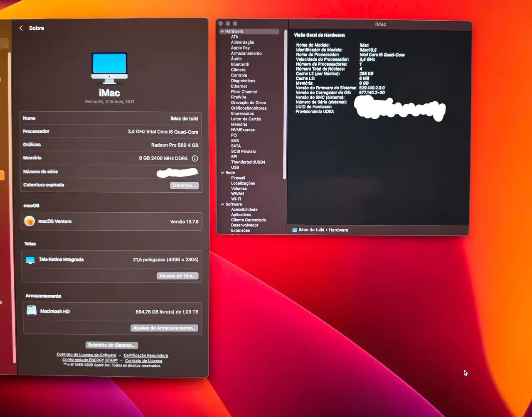Select Firewall under Rede
The height and width of the screenshot is (417, 532).
click(x=238, y=178)
